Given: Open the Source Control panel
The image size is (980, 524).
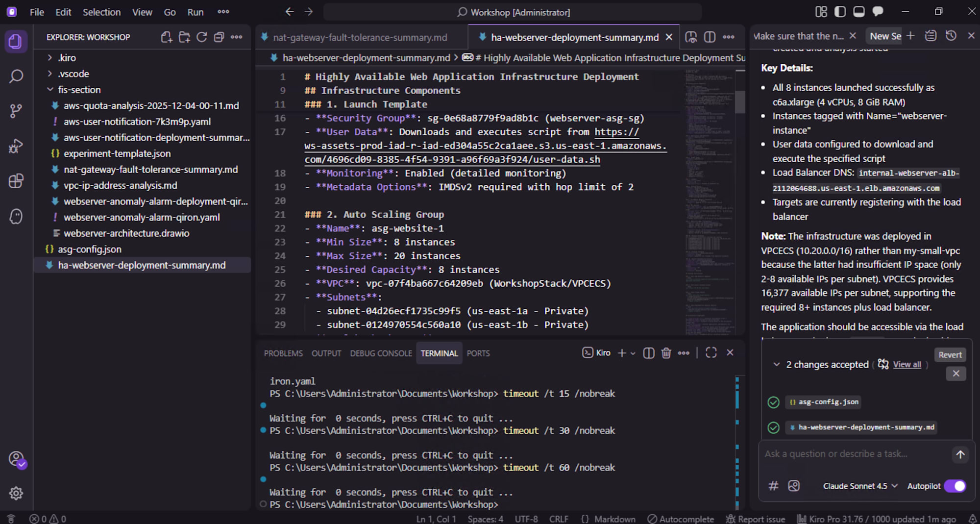Looking at the screenshot, I should click(x=16, y=111).
